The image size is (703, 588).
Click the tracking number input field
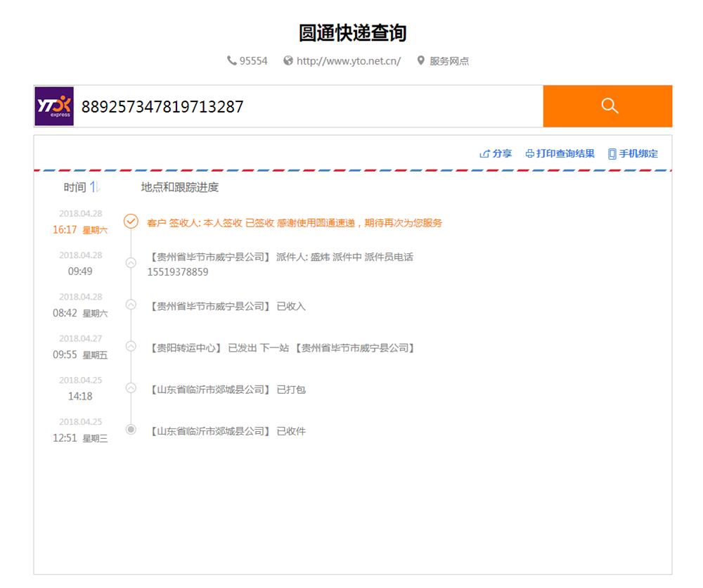[309, 106]
